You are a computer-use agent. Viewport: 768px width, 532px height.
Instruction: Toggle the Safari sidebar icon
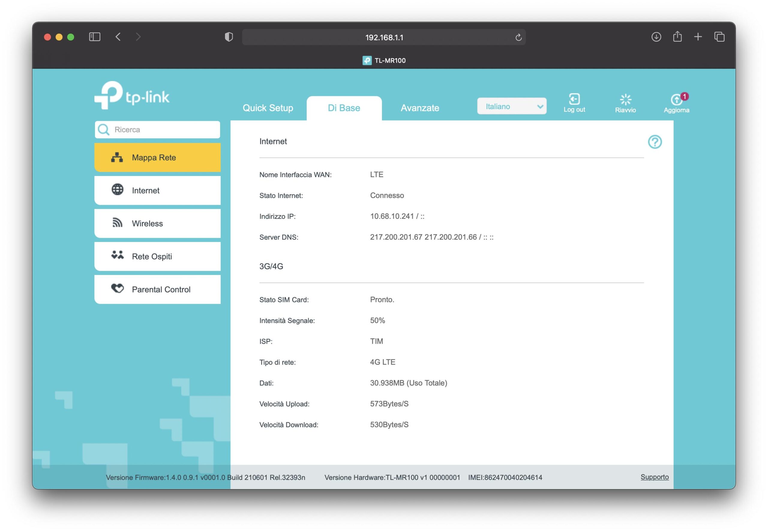click(x=95, y=37)
